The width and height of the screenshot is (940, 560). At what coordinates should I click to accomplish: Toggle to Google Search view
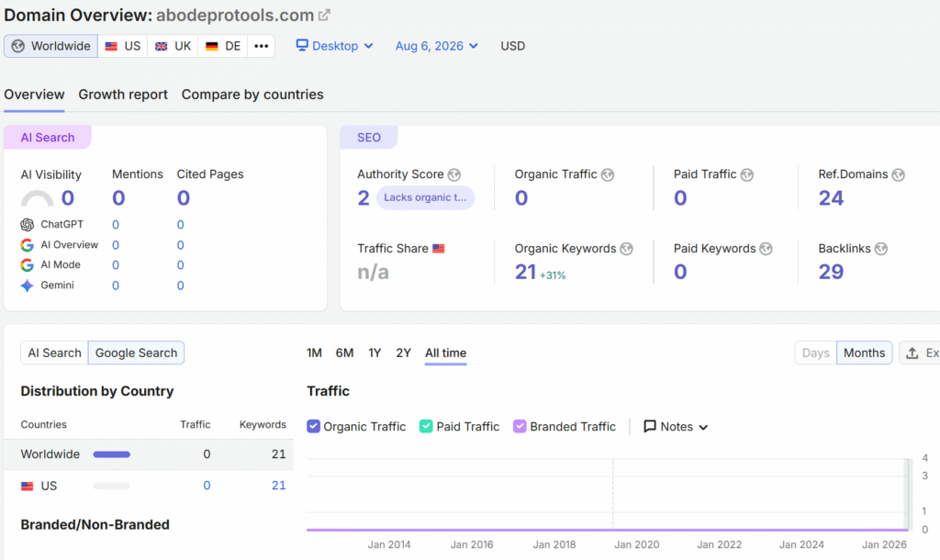[136, 353]
